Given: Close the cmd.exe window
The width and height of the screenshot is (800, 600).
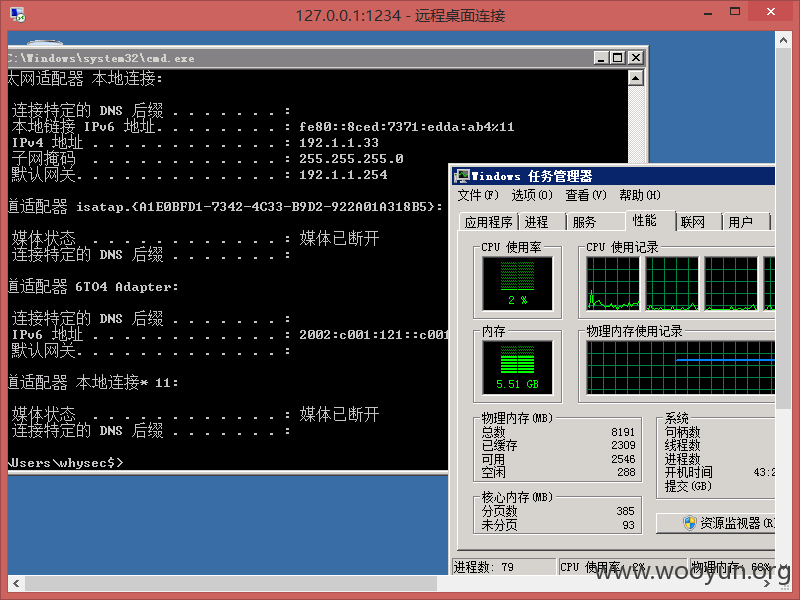Looking at the screenshot, I should coord(636,58).
